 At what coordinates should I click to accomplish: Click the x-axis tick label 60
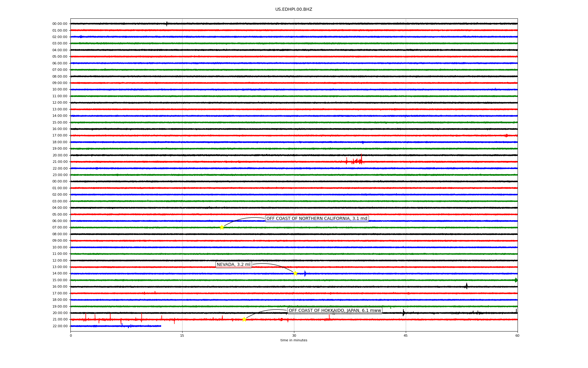point(517,335)
